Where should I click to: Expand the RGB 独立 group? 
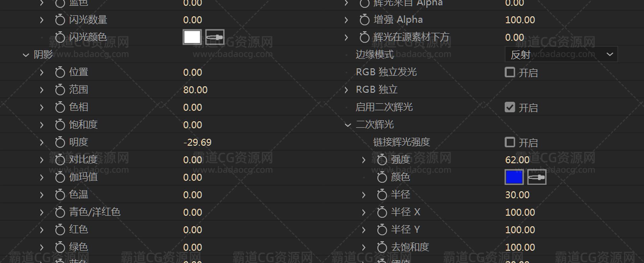coord(346,90)
